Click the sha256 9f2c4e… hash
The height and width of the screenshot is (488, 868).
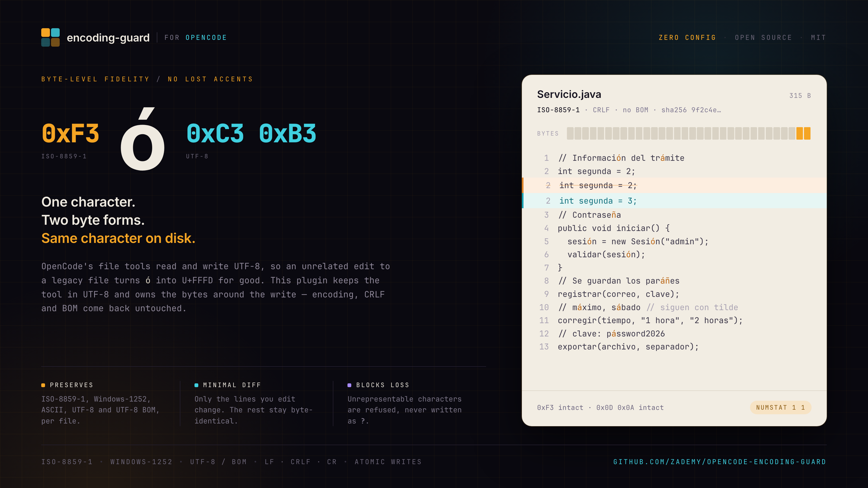coord(691,110)
